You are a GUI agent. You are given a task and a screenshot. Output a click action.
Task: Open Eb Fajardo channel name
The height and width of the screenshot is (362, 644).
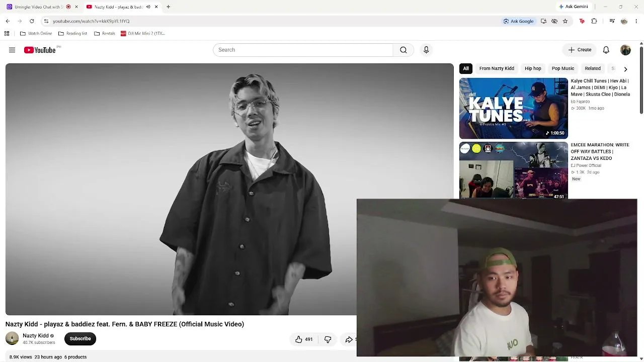coord(580,102)
